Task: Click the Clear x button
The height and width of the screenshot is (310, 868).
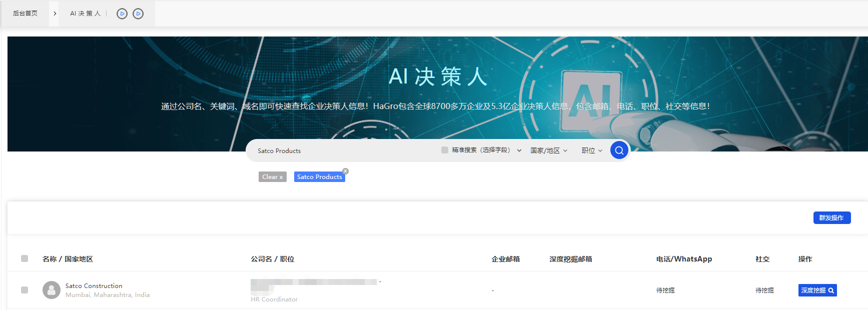Action: [272, 177]
